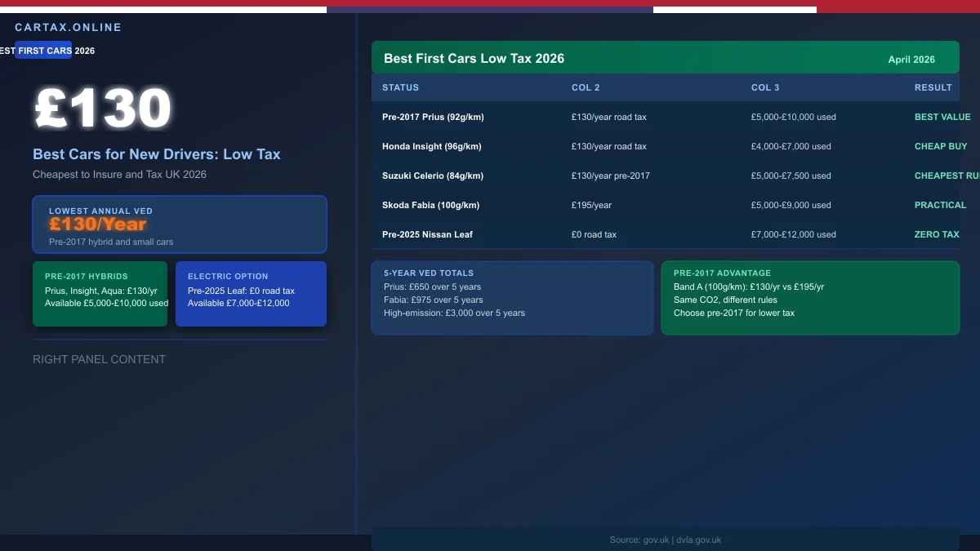Open the April 2026 badge
The height and width of the screenshot is (551, 980).
coord(911,59)
